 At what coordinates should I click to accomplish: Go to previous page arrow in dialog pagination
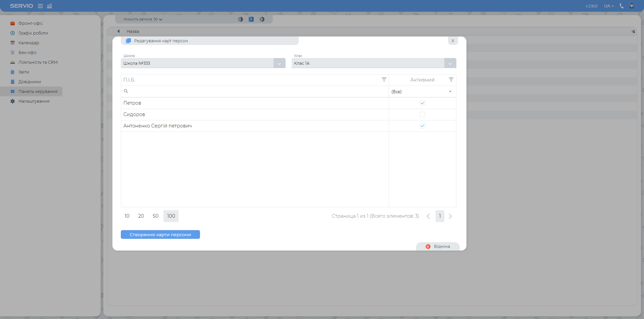point(428,216)
